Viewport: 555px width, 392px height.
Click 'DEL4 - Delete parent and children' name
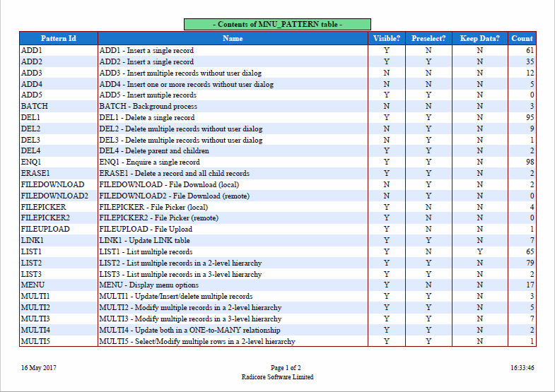(x=154, y=151)
